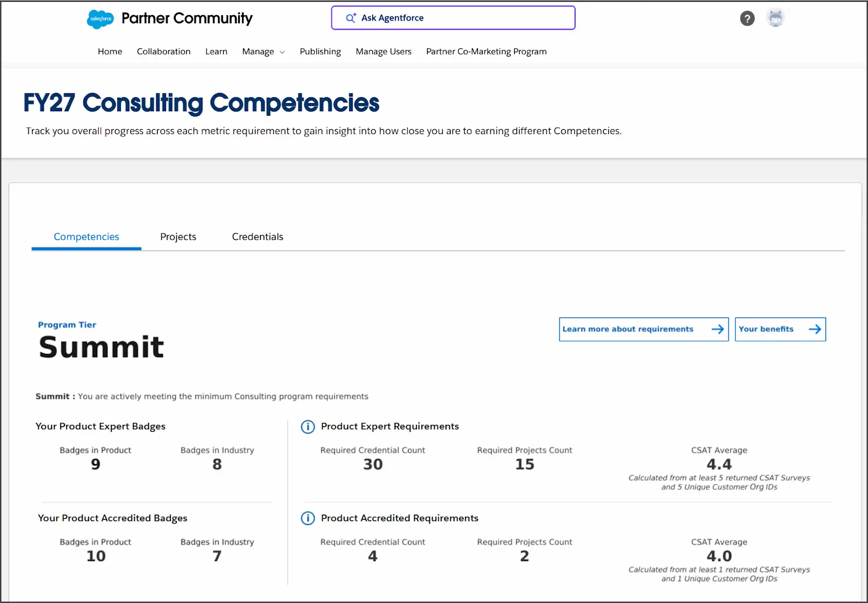868x603 pixels.
Task: Switch to the Projects tab
Action: [x=178, y=237]
